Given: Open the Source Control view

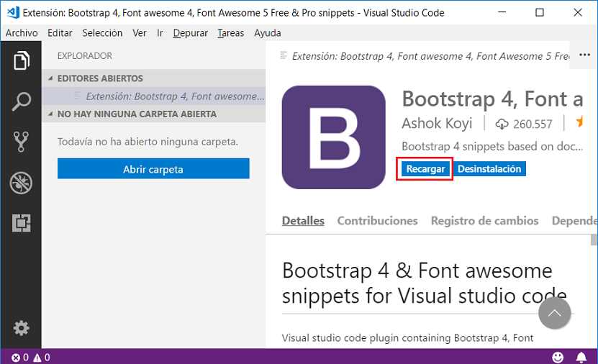Looking at the screenshot, I should (21, 142).
